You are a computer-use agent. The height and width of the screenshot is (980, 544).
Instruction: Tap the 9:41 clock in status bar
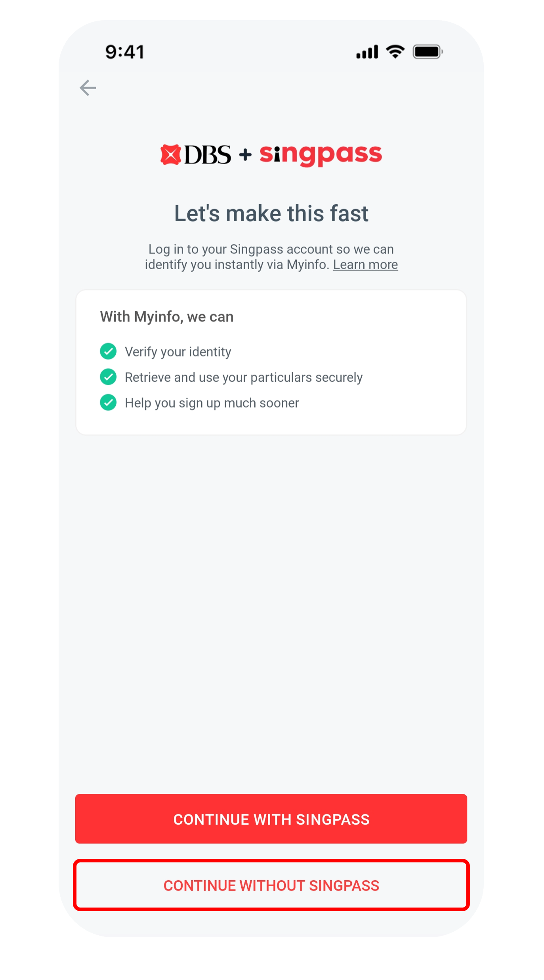click(x=125, y=52)
